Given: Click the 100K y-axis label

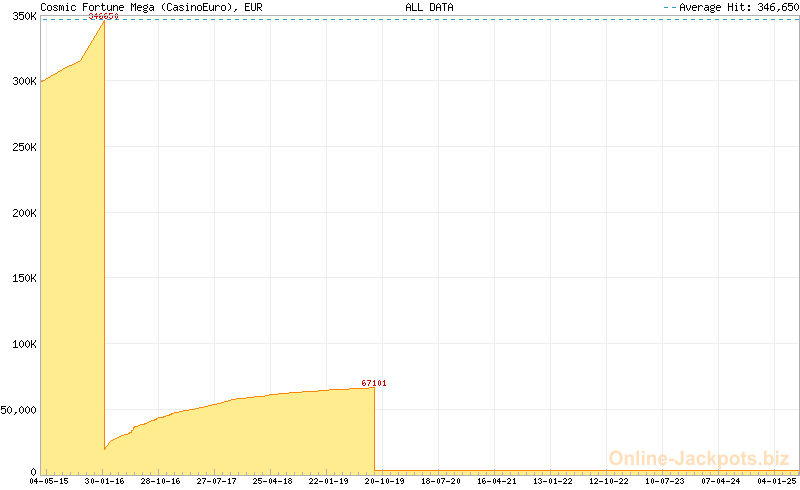Looking at the screenshot, I should [x=19, y=344].
